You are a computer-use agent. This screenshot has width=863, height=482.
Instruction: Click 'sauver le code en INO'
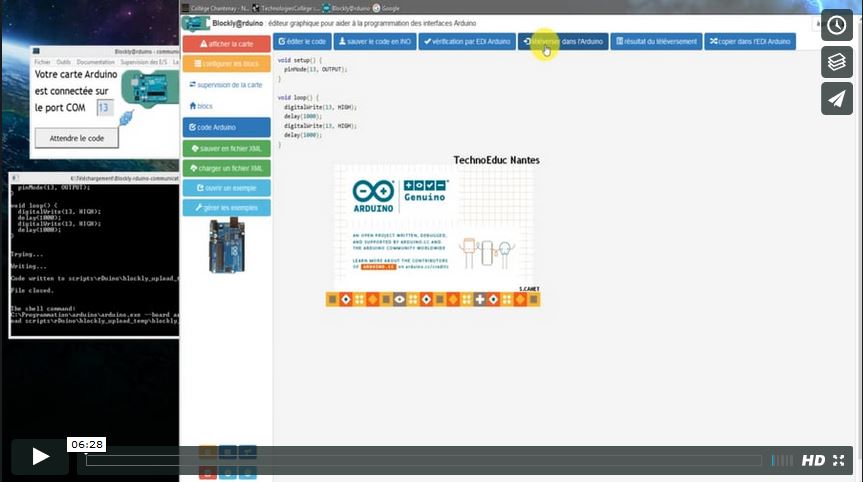[374, 41]
